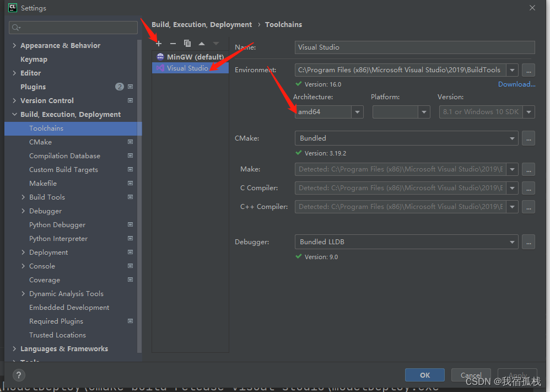
Task: Expand Debugger subsection
Action: tap(23, 211)
